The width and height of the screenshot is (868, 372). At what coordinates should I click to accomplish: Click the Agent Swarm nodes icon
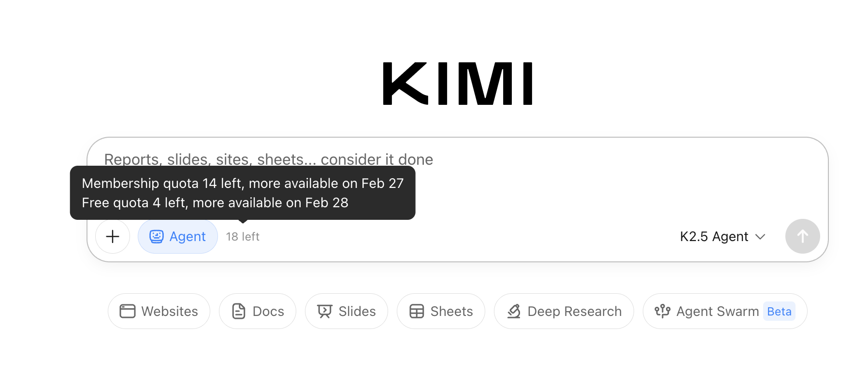pos(662,311)
